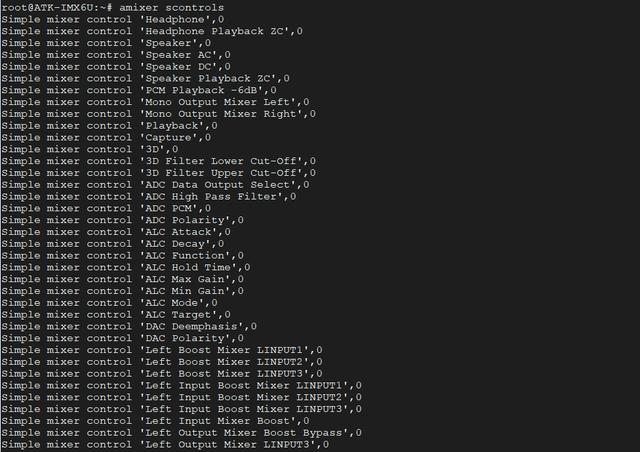Click 'Left Output Mixer Boost Bypass' line
640x452 pixels.
coord(181,433)
